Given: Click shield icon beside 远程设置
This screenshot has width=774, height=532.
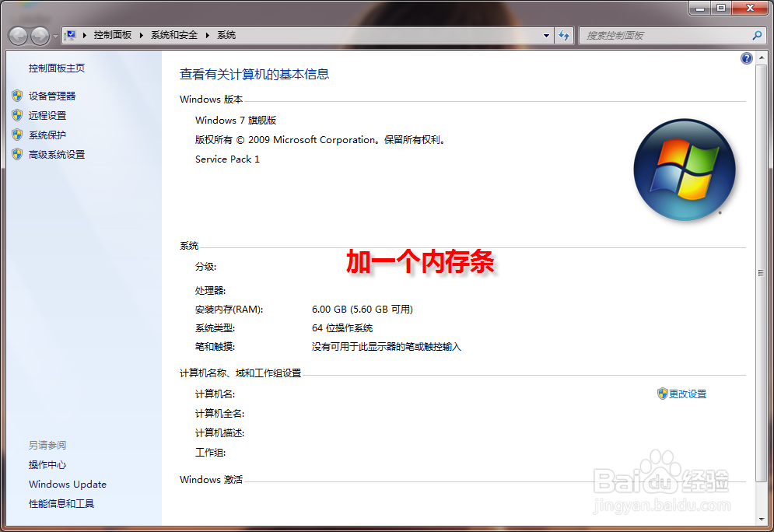Looking at the screenshot, I should pyautogui.click(x=17, y=115).
